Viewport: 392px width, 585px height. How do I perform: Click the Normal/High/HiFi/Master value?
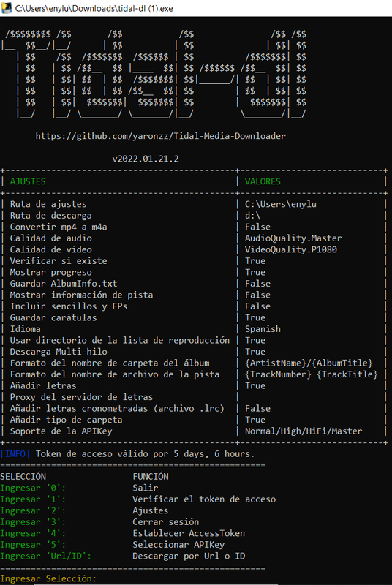tap(304, 431)
